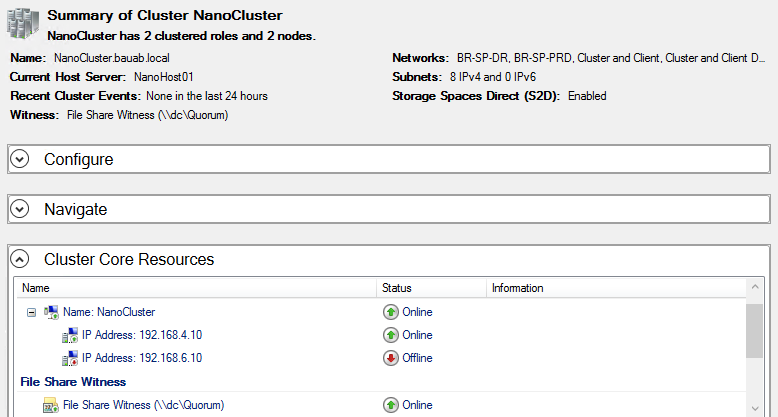Select the Name: NanoCluster resource row

point(381,312)
